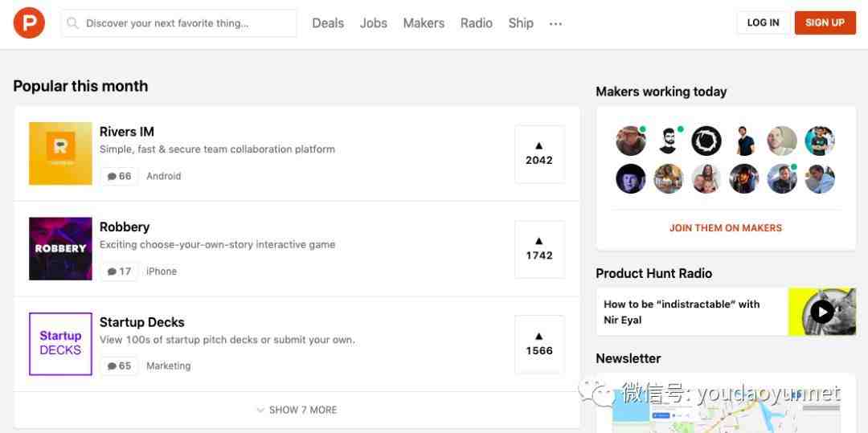
Task: Open the three-dot more menu in navigation
Action: (x=555, y=24)
